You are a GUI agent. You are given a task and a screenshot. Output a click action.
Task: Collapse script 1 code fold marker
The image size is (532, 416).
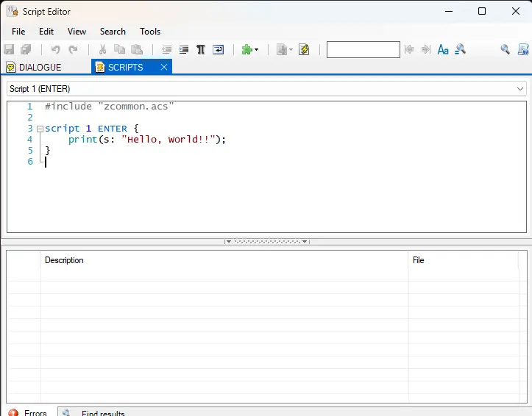[40, 129]
